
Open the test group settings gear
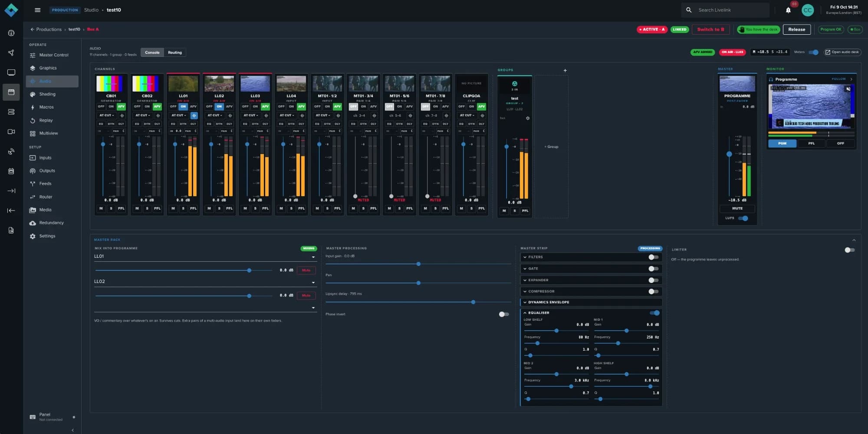pyautogui.click(x=528, y=118)
